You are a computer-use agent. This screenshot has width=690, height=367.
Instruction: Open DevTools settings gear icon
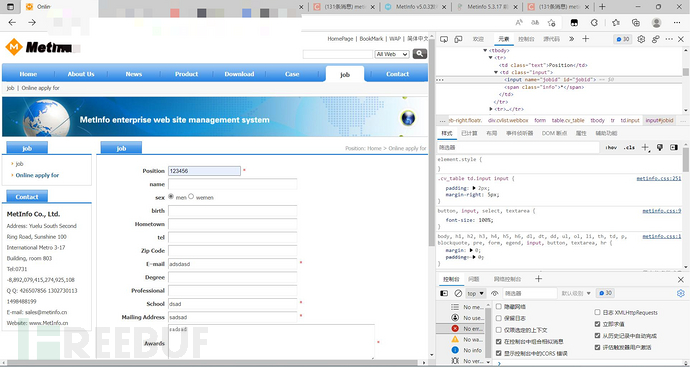pos(641,39)
